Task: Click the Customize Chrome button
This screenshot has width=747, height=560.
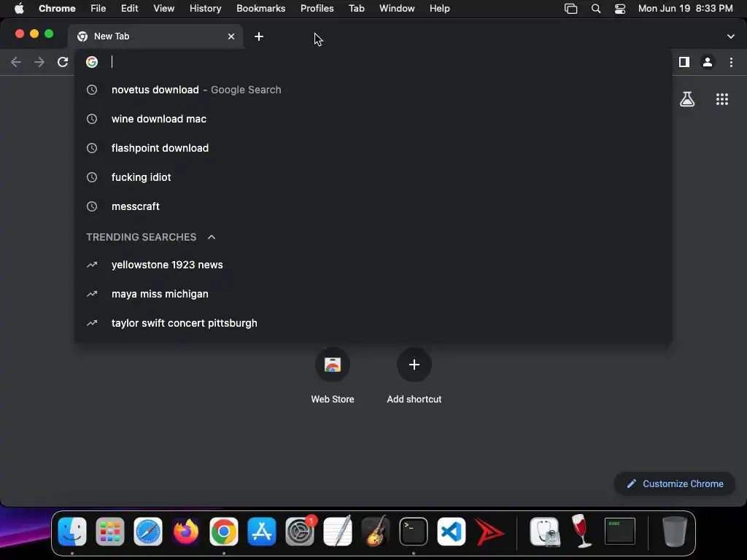Action: tap(675, 484)
